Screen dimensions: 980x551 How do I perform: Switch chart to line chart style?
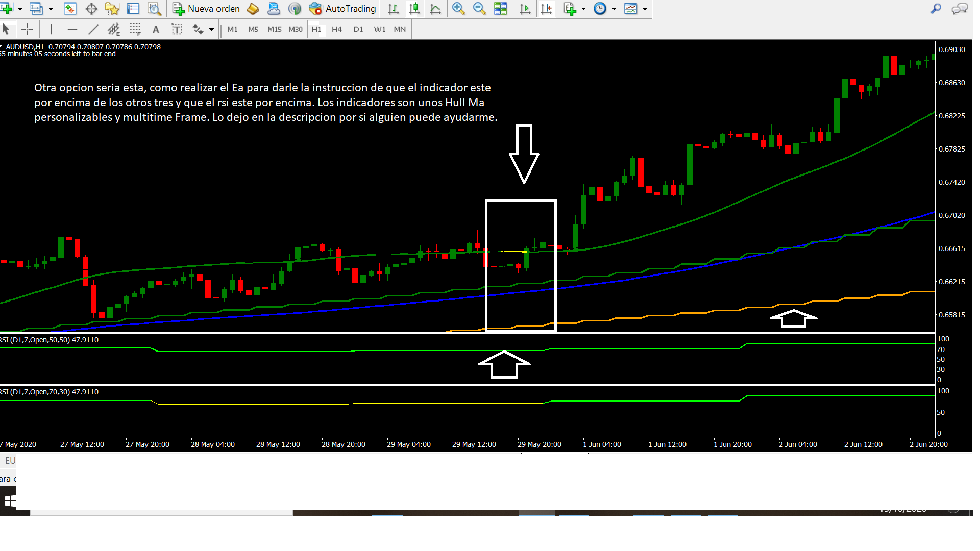point(435,9)
